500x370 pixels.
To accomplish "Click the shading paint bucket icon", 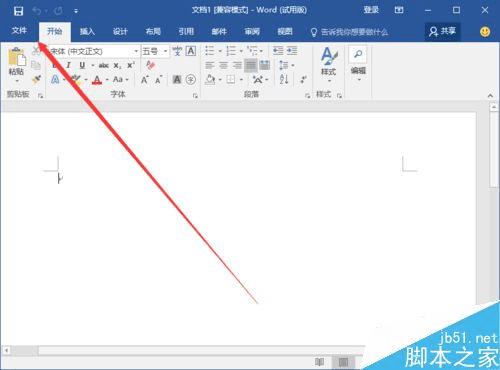I will [210, 80].
